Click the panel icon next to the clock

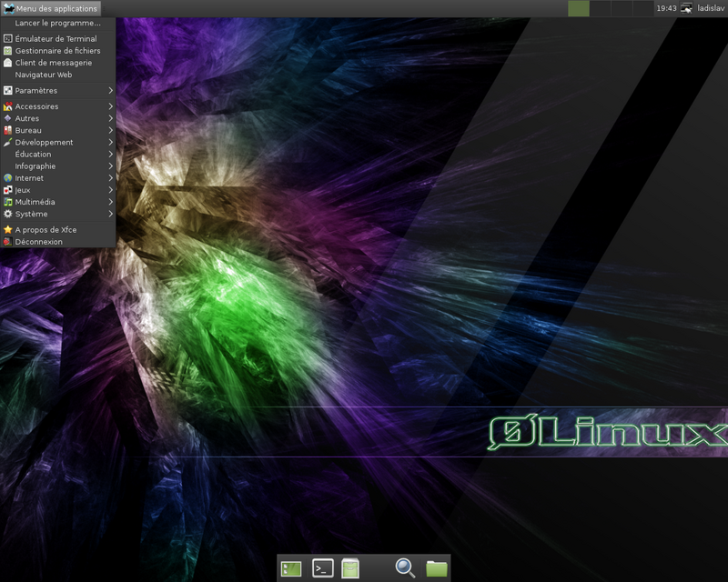click(687, 8)
